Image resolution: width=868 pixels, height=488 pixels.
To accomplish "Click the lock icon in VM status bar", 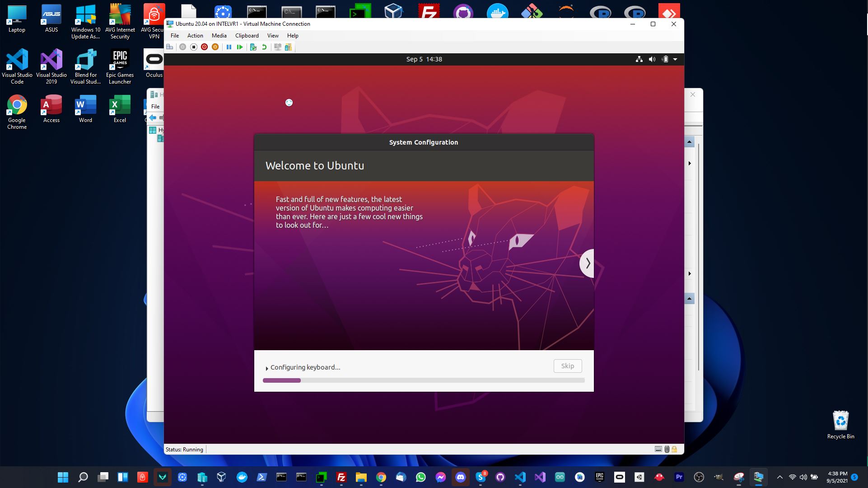I will pyautogui.click(x=674, y=449).
